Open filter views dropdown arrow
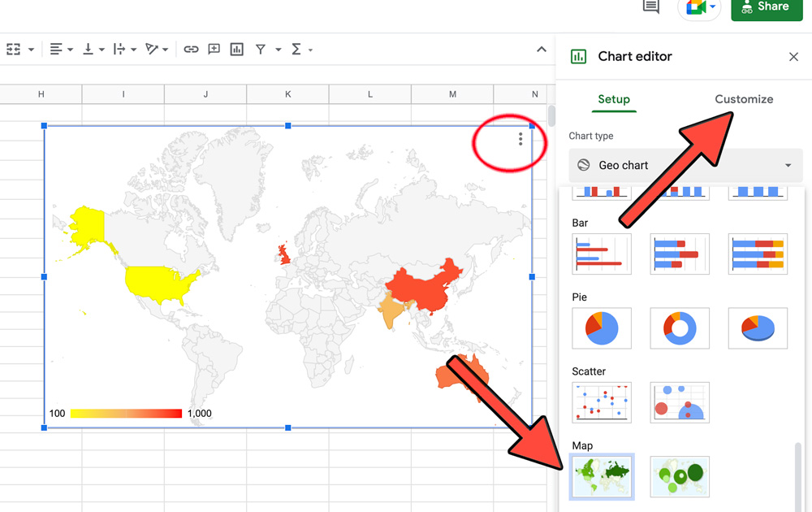Screen dimensions: 812x512 278,50
